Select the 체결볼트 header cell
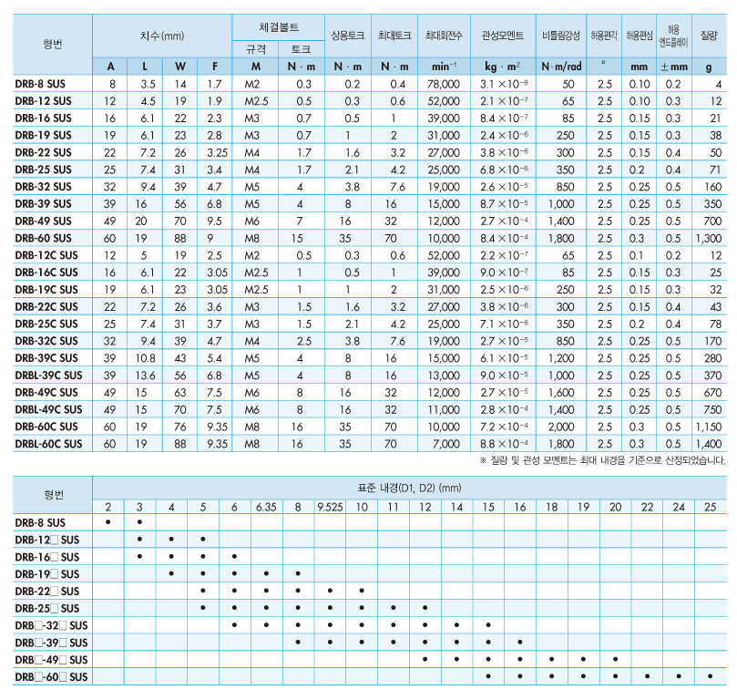This screenshot has height=700, width=737. click(278, 28)
